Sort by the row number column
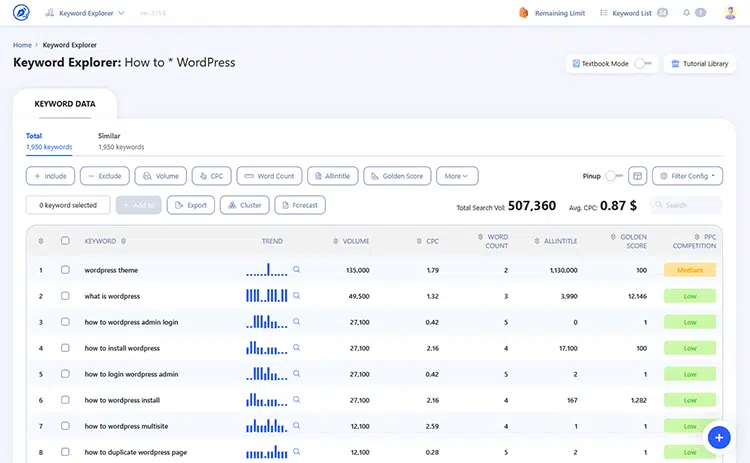Screen dimensions: 750x463 [41, 241]
